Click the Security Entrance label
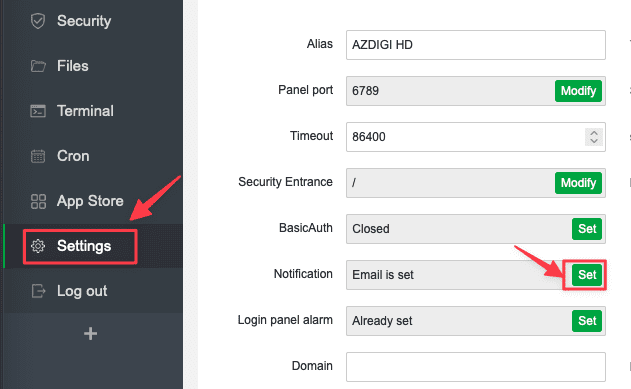 pyautogui.click(x=285, y=182)
